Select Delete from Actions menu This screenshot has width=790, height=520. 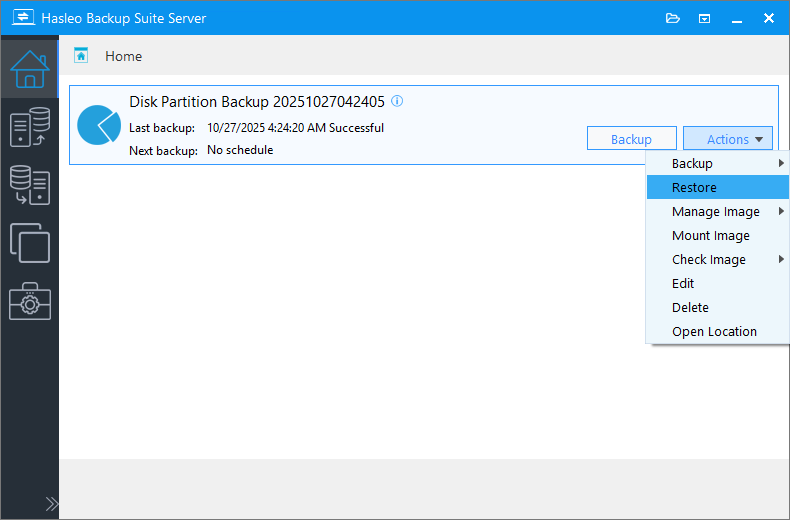pyautogui.click(x=717, y=307)
